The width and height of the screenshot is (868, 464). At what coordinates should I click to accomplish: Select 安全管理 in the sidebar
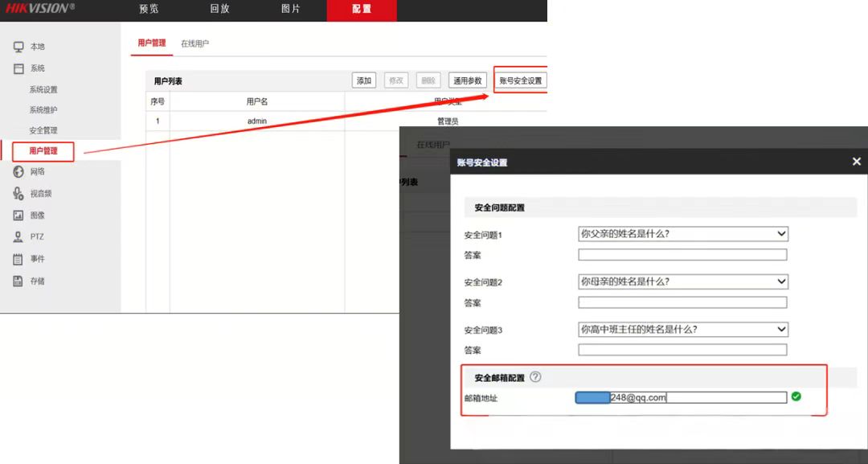(43, 130)
